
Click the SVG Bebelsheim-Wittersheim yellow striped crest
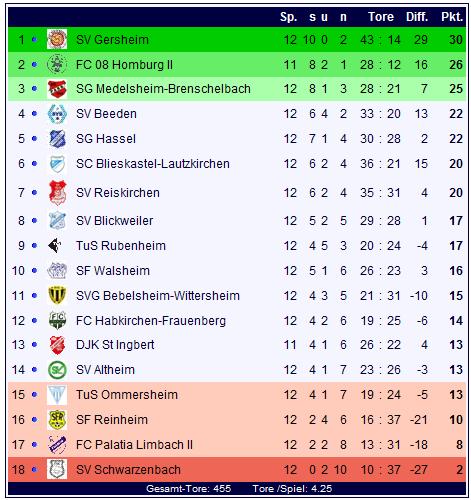click(57, 295)
